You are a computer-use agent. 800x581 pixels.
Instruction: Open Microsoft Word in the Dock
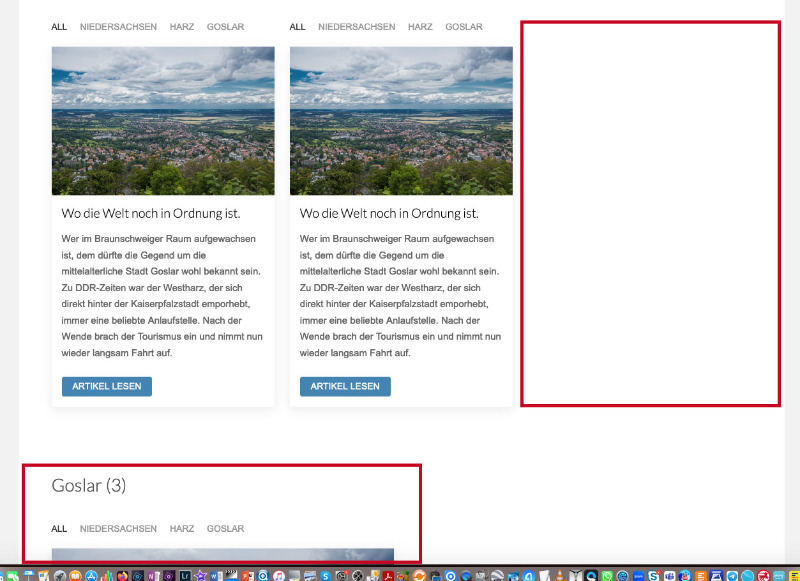(216, 576)
